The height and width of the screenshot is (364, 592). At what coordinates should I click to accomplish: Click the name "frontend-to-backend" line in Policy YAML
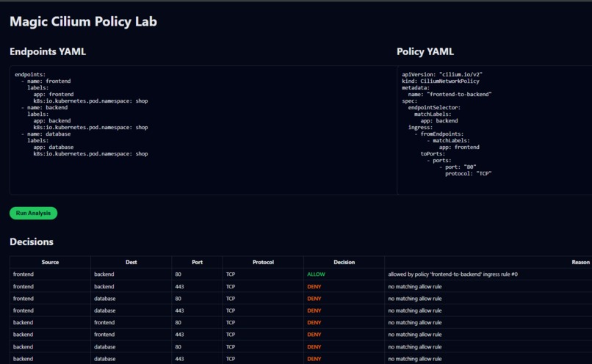[x=450, y=94]
